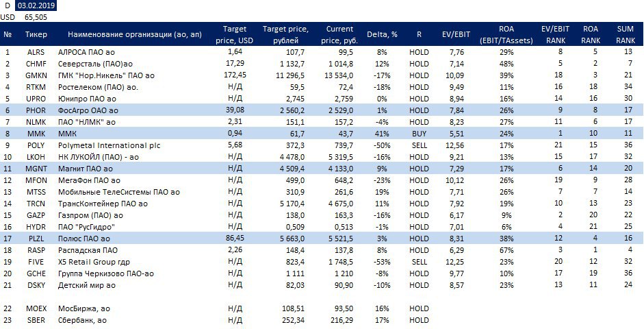
Task: Click the ROA (EBIT/TAssets) header
Action: pos(506,34)
